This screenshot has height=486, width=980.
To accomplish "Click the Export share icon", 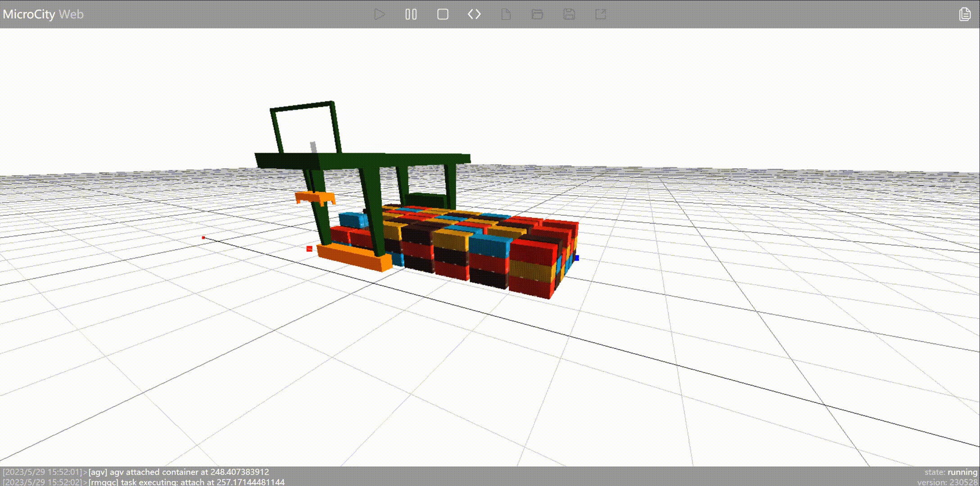I will tap(601, 14).
